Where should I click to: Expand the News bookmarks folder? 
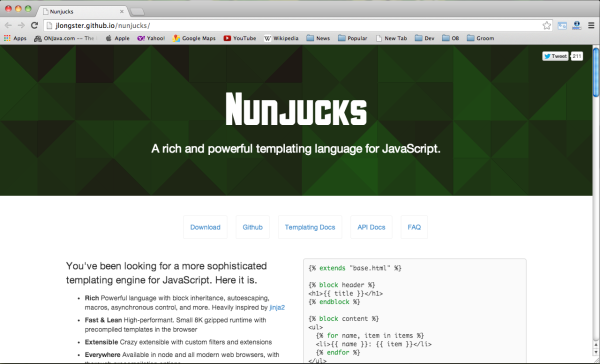tap(318, 38)
